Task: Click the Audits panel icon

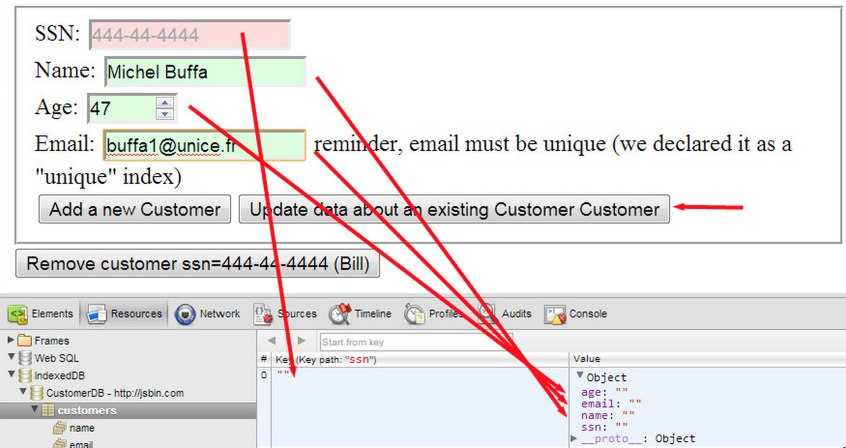Action: coord(488,314)
